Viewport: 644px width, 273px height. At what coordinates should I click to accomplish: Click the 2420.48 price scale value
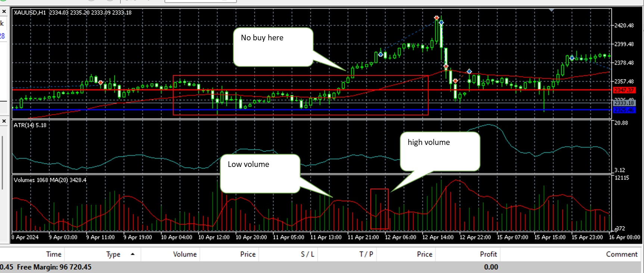(x=624, y=25)
